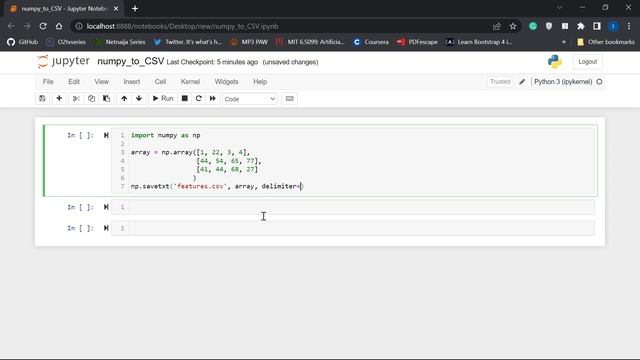Copy selected cells icon
640x360 pixels.
pos(91,98)
